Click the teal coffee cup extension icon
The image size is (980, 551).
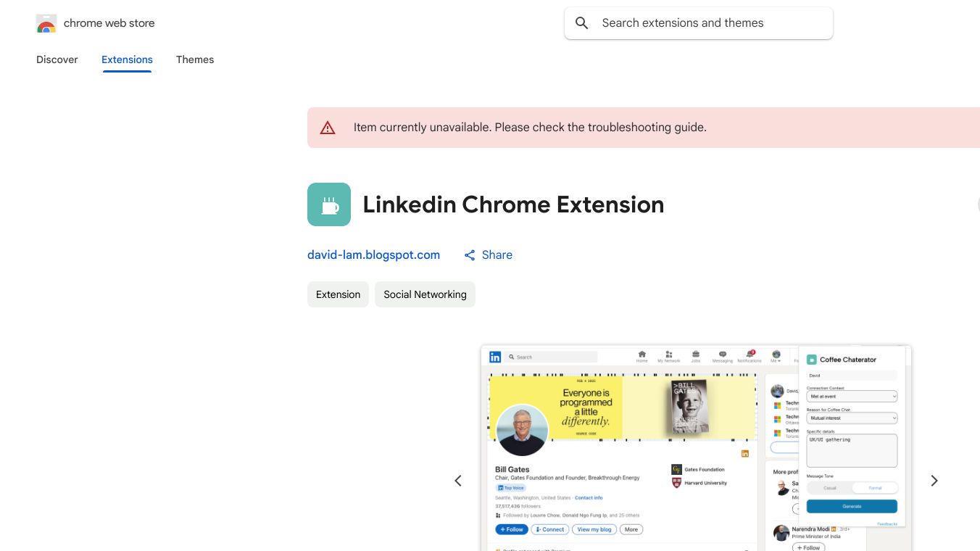(329, 204)
